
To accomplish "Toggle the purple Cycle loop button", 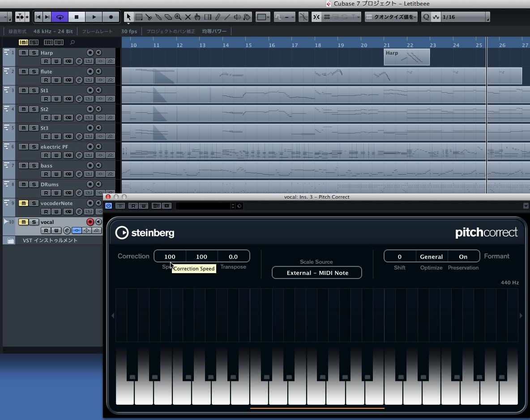I will click(x=60, y=17).
